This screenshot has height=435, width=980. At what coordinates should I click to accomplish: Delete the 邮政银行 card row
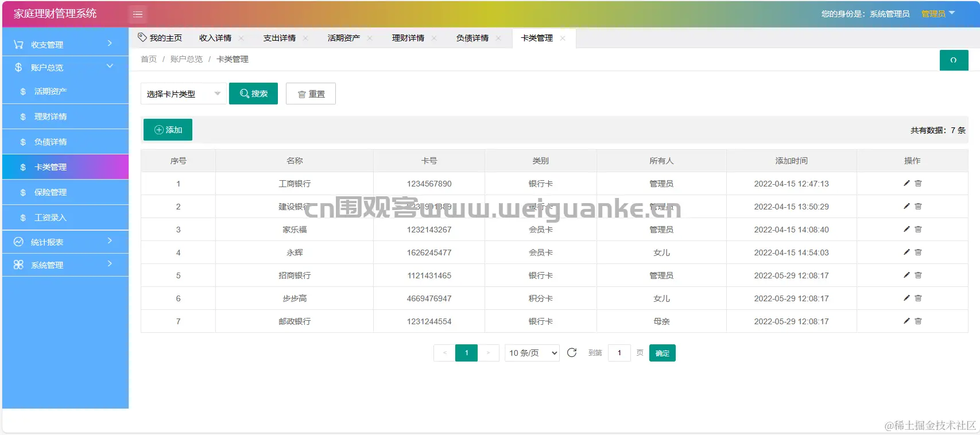point(918,321)
